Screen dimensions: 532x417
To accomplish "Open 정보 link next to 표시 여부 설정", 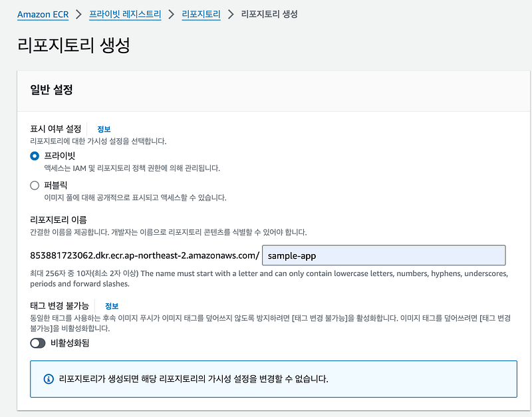I will point(104,129).
